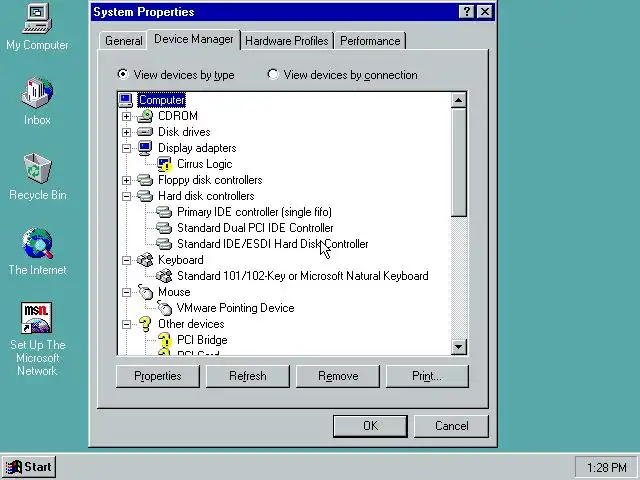The height and width of the screenshot is (480, 640).
Task: Expand the Floppy disk controllers node
Action: click(127, 180)
